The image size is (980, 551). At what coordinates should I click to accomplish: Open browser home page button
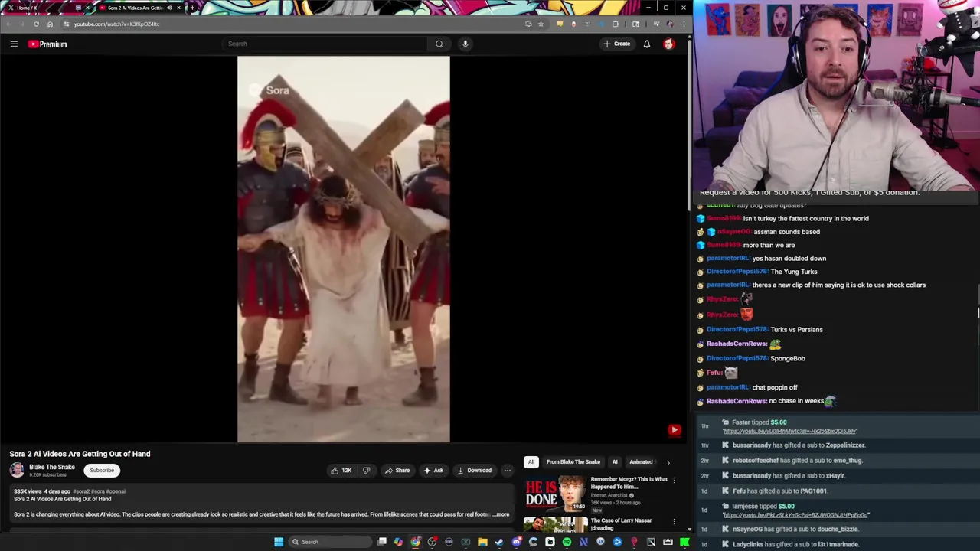point(50,24)
